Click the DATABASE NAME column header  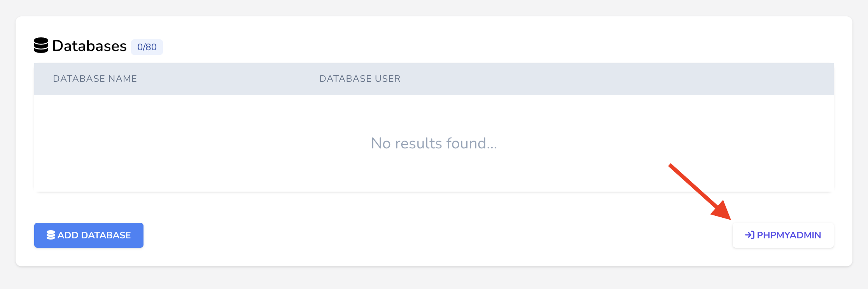(94, 78)
